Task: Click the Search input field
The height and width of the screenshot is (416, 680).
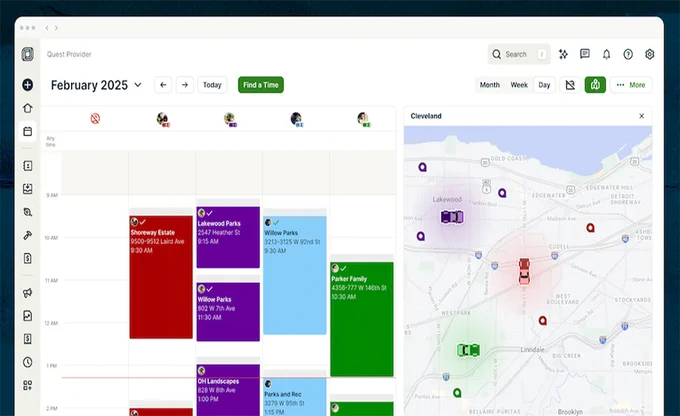Action: (x=519, y=54)
